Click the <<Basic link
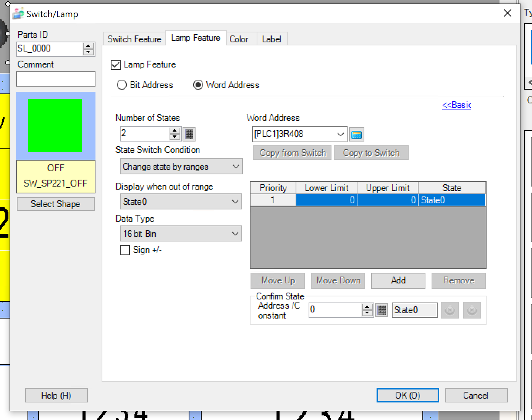This screenshot has width=532, height=420. (x=457, y=105)
